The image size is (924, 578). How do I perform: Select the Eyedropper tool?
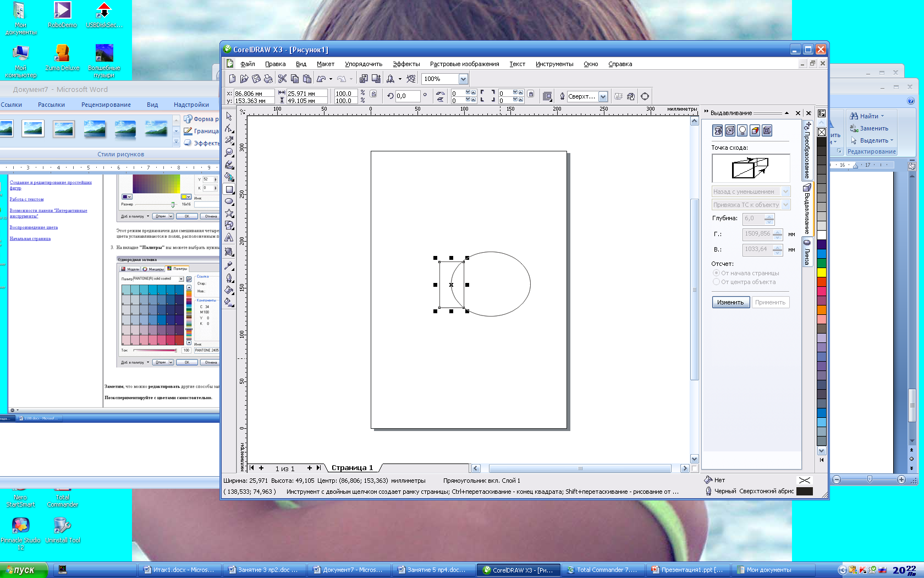(229, 265)
